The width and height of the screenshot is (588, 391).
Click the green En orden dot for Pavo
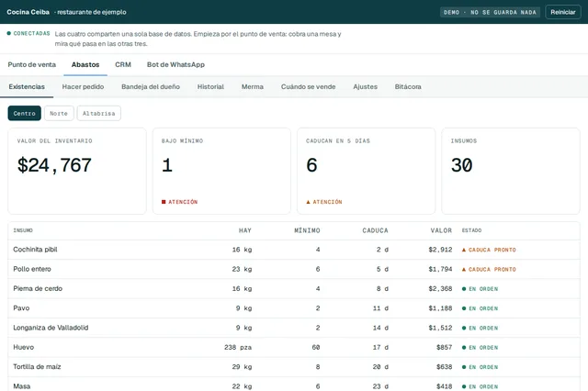(x=464, y=308)
